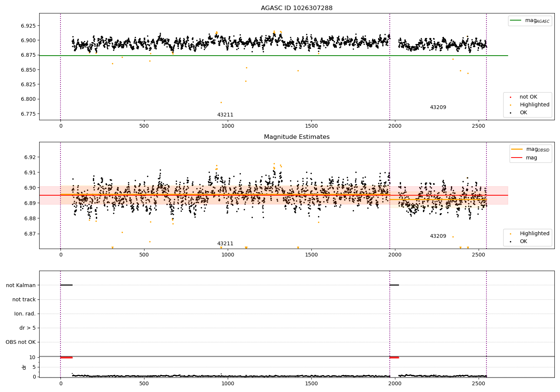Click second not Kalman segment near time 2000

tap(394, 285)
